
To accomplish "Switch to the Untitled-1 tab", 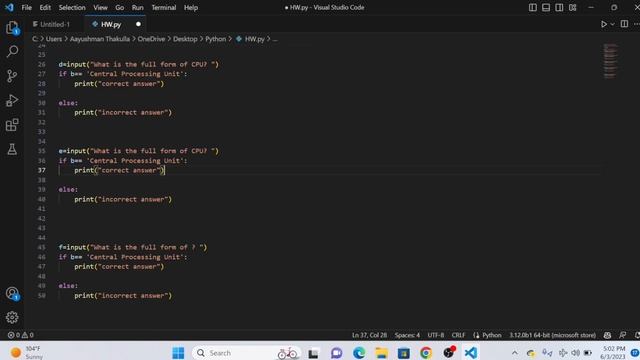I will tap(55, 24).
